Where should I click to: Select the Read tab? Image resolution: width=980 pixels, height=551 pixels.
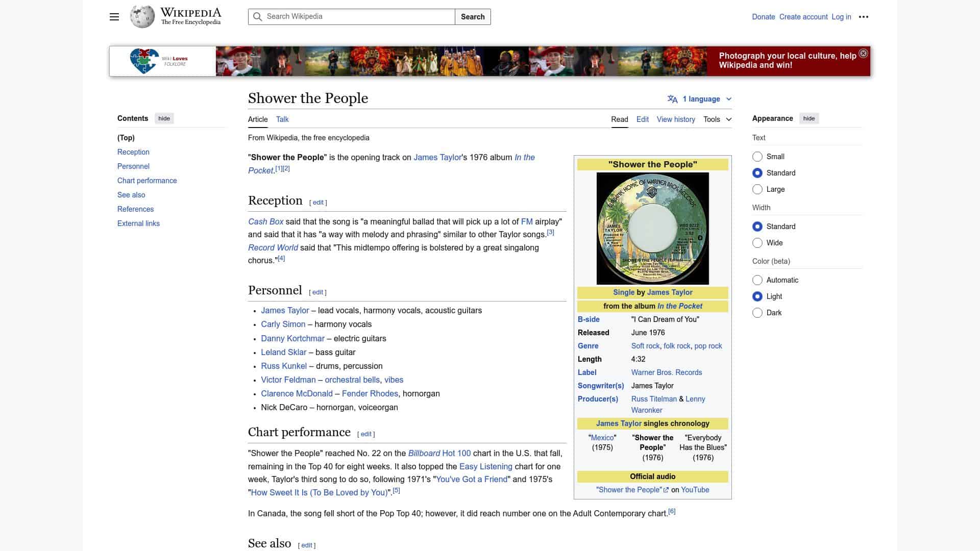(620, 119)
